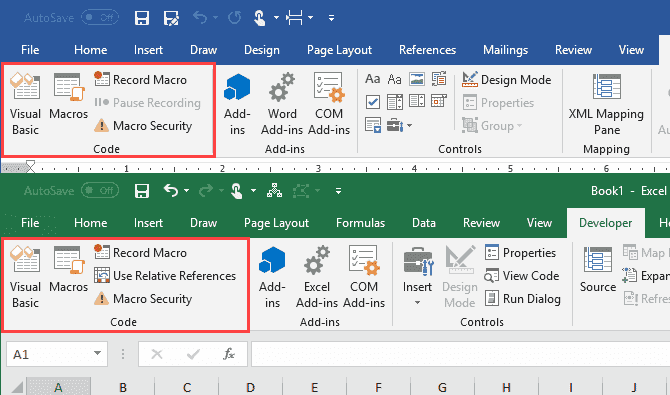Toggle Design Mode in the Word ribbon
Screen dimensions: 670x395
[507, 80]
